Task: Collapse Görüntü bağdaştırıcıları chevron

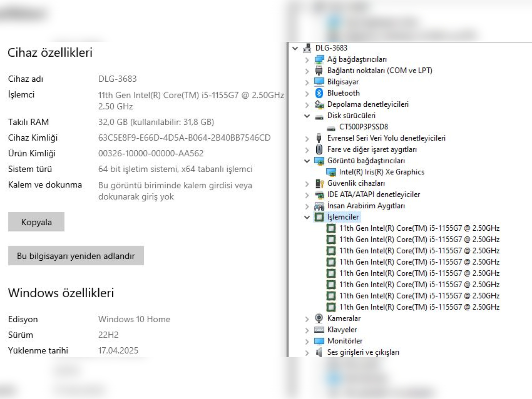Action: [x=307, y=161]
